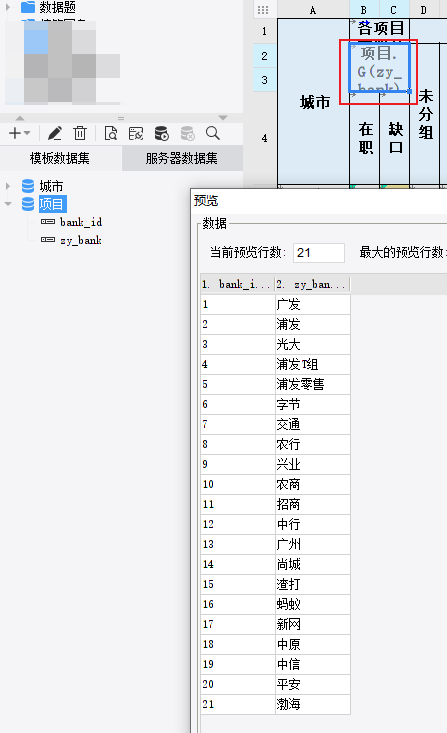Click the 项目 database icon
This screenshot has height=733, width=447.
[x=28, y=204]
